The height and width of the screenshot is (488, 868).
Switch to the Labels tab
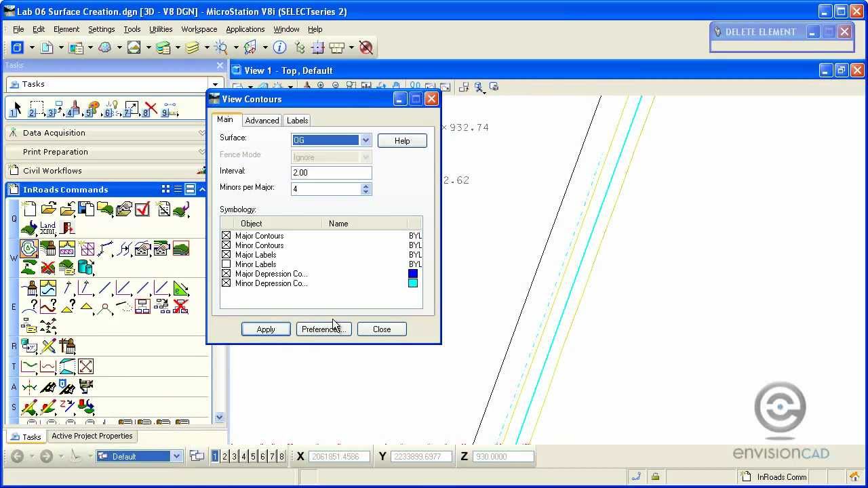coord(297,120)
